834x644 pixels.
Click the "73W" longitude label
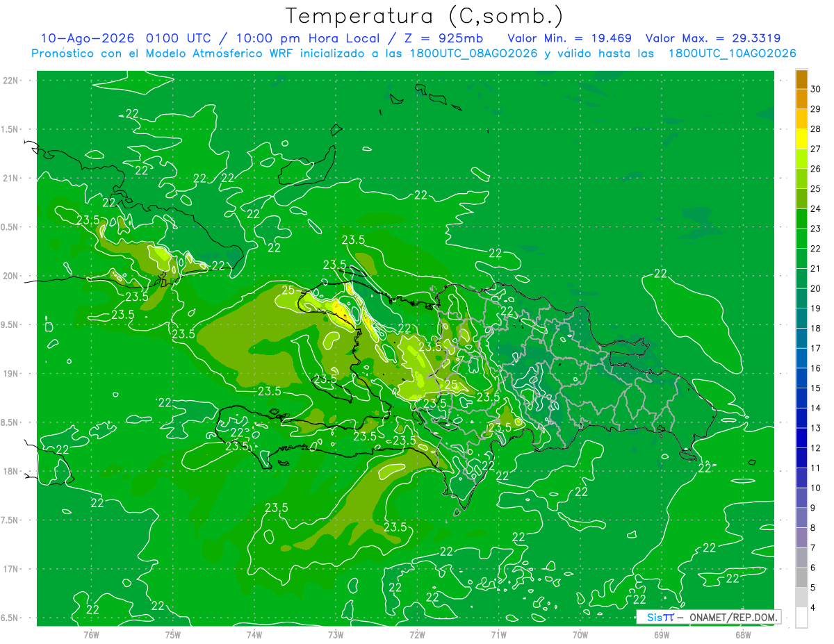tap(336, 634)
